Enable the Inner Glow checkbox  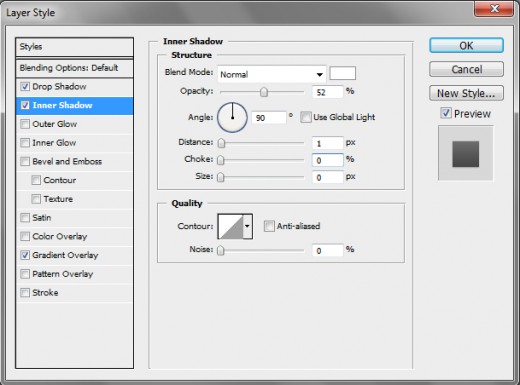tap(25, 143)
